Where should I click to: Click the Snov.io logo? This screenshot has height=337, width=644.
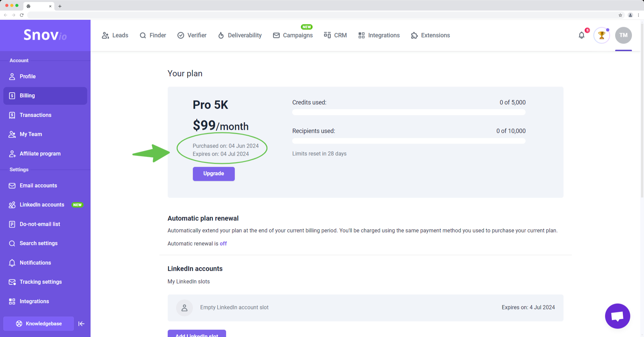click(x=45, y=35)
